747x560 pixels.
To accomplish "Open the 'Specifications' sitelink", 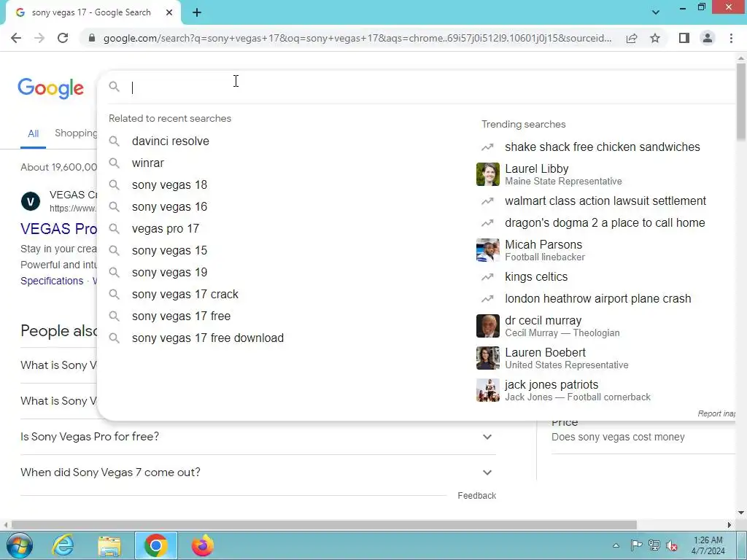I will [52, 281].
